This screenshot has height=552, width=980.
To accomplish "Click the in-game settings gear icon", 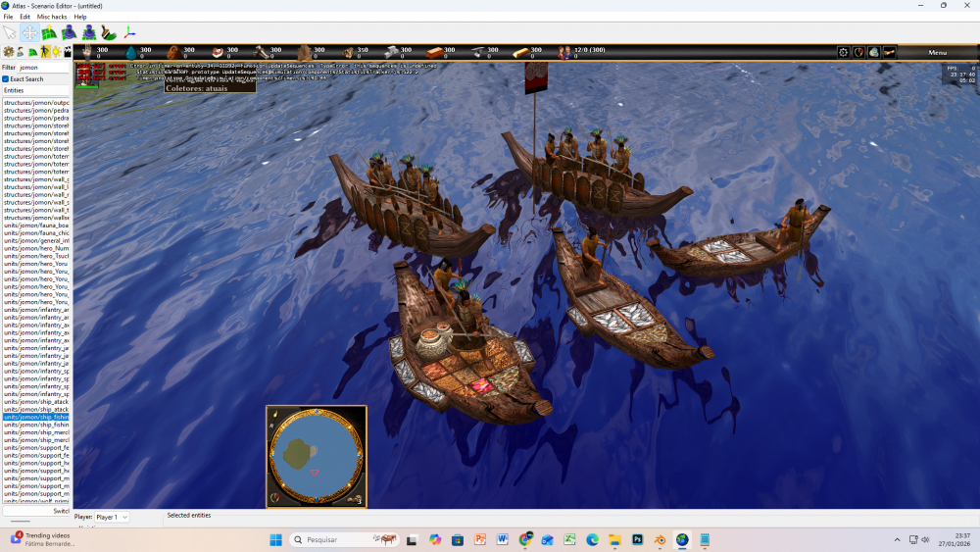I will 843,52.
